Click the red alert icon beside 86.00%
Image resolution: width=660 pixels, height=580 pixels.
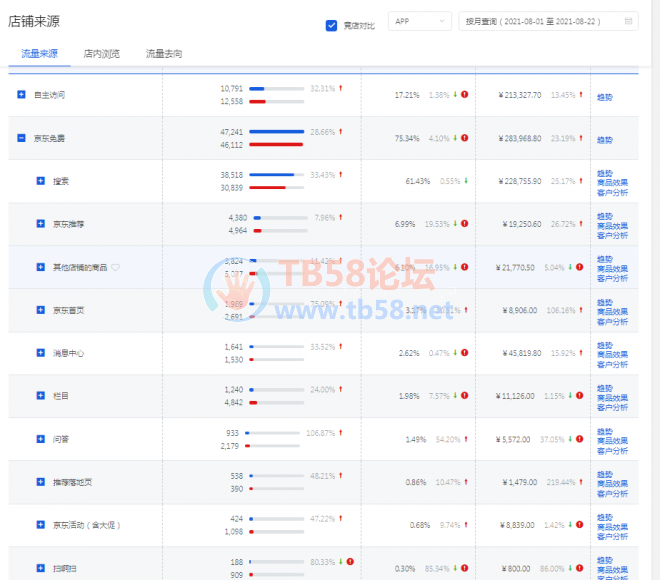[x=580, y=568]
